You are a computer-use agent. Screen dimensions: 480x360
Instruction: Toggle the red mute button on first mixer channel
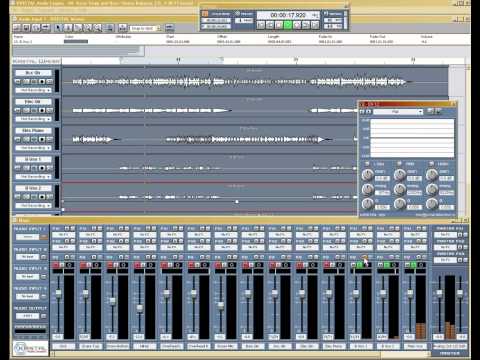point(56,265)
